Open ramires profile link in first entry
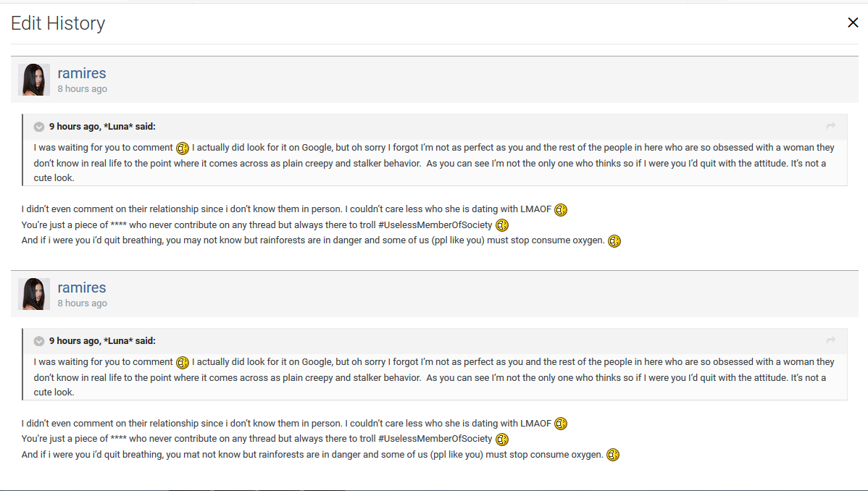Screen dimensions: 868x491 [82, 73]
